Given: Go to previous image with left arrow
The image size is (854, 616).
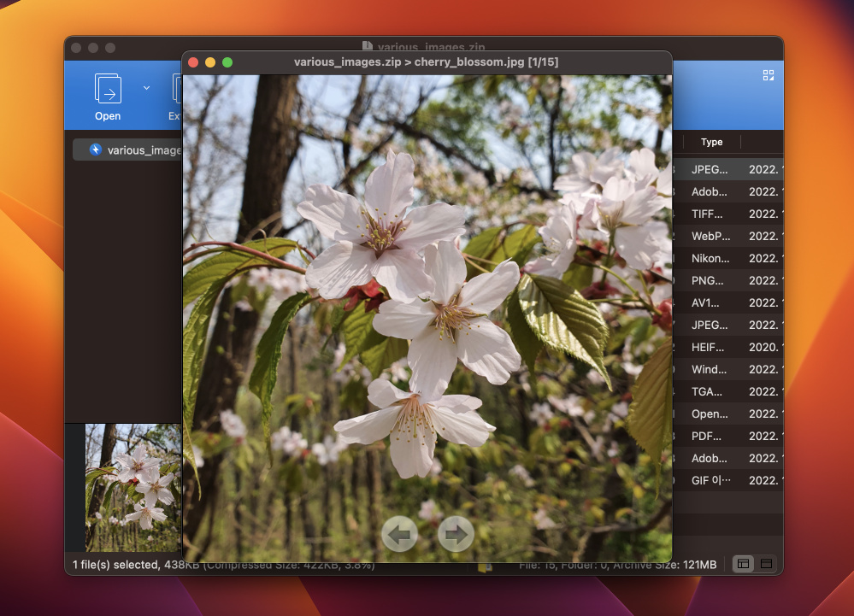Looking at the screenshot, I should point(399,534).
